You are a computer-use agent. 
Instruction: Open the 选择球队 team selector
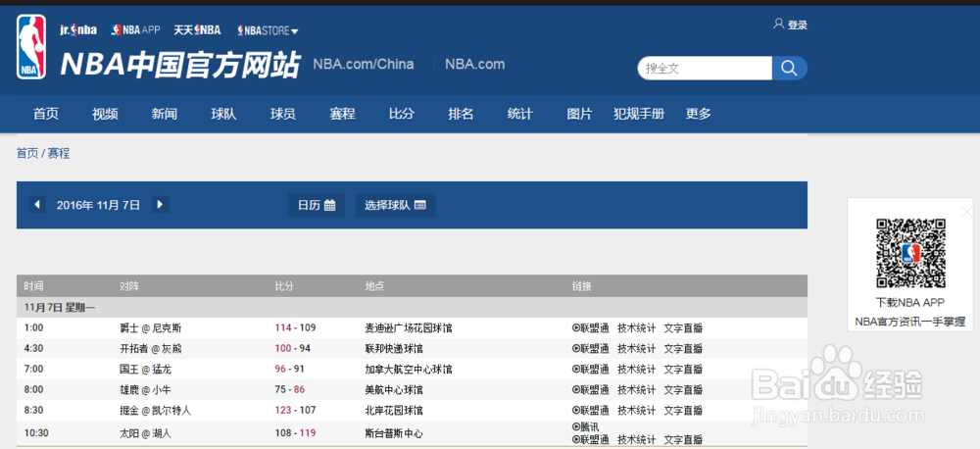[396, 205]
